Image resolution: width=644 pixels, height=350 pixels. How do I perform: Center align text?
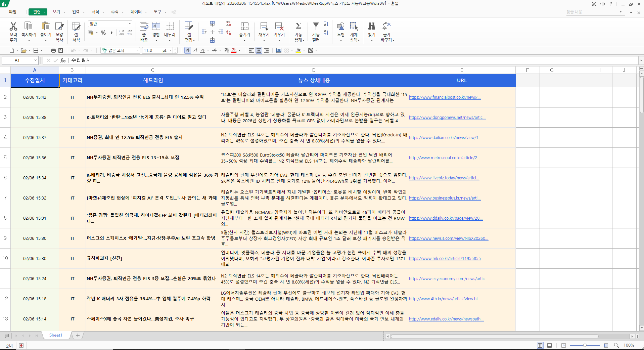[259, 50]
